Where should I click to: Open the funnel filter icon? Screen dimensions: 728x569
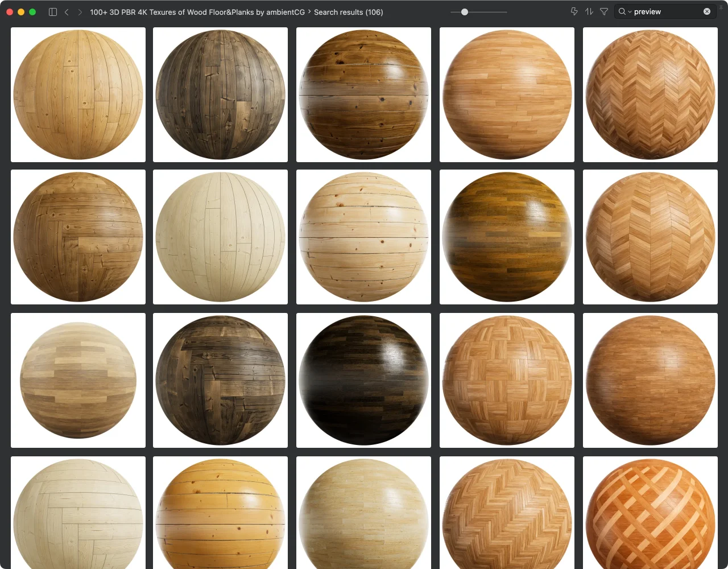(604, 11)
